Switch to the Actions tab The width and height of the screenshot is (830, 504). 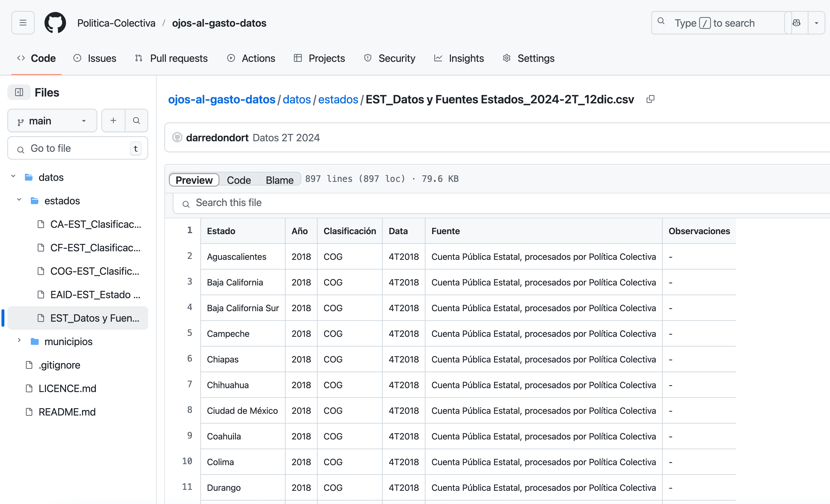pyautogui.click(x=251, y=58)
